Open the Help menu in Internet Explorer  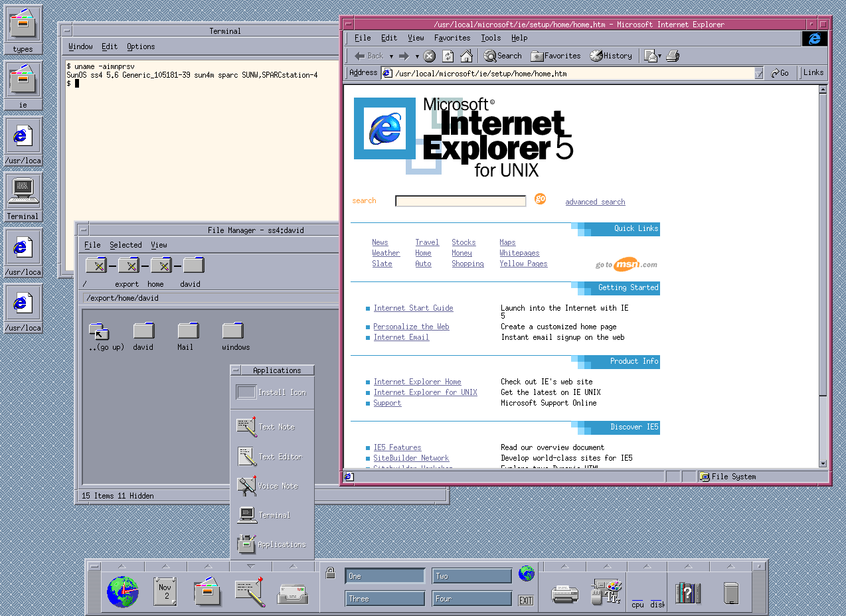tap(519, 38)
